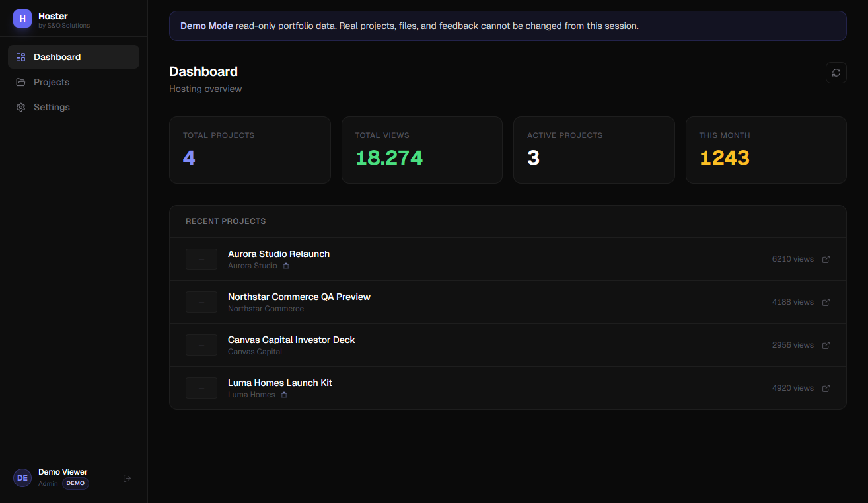868x503 pixels.
Task: Click 'by S&O.Solutions' text under Hoster
Action: click(64, 26)
